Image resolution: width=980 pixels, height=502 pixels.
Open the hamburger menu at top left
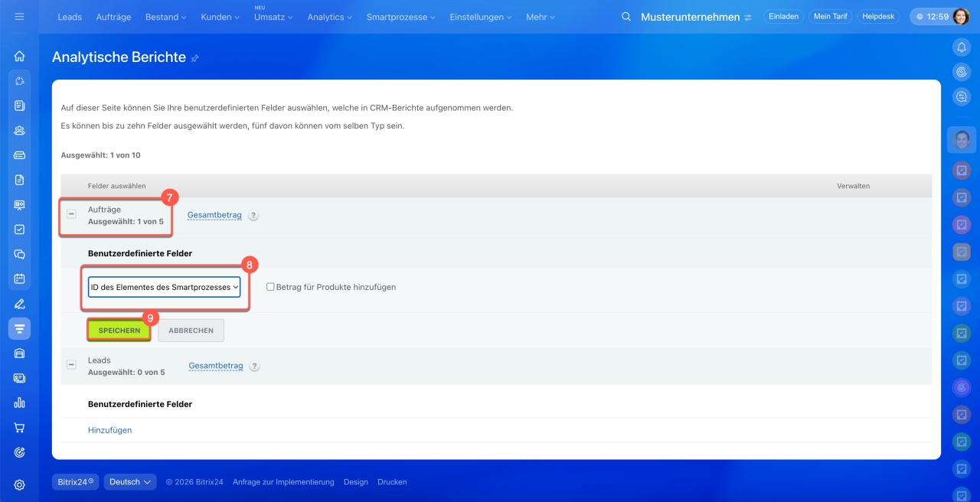(19, 16)
